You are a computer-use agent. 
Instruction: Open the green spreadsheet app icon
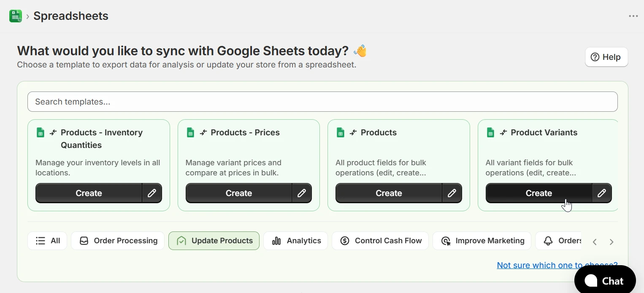pos(16,16)
